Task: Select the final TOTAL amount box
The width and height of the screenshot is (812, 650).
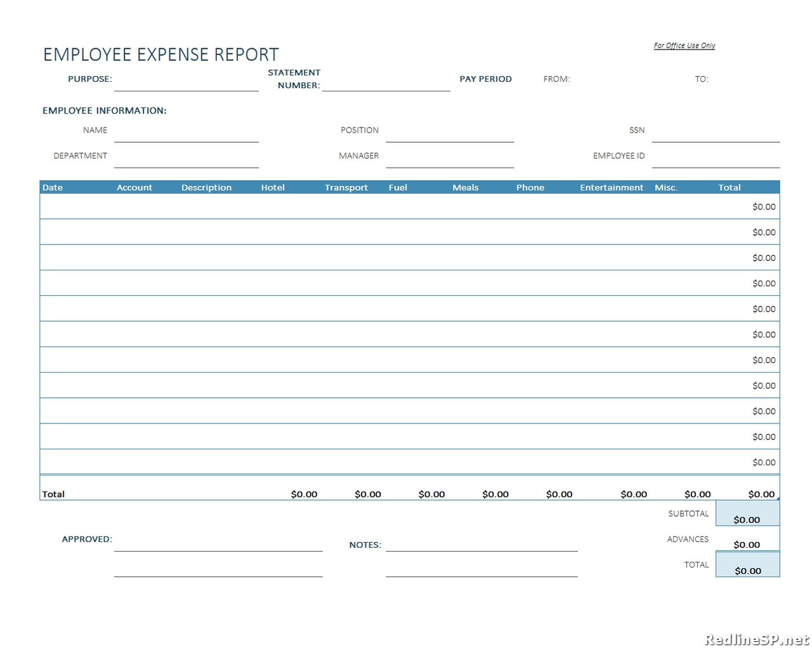Action: point(747,565)
